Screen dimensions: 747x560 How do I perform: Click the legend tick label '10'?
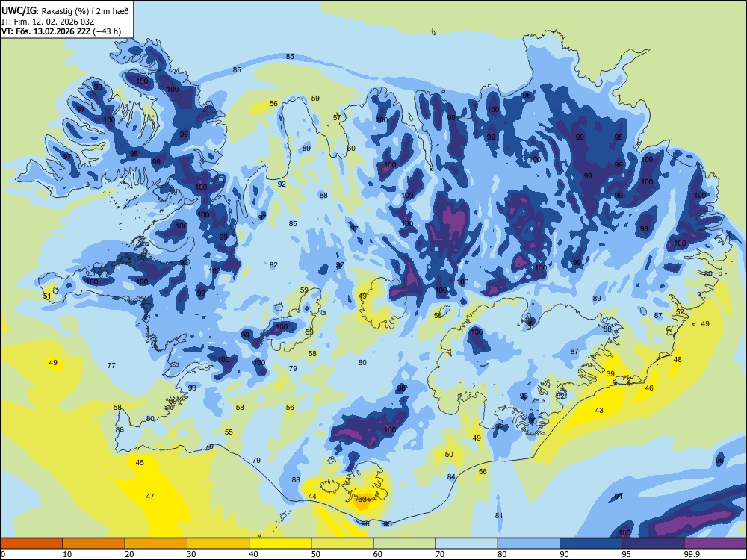point(67,554)
